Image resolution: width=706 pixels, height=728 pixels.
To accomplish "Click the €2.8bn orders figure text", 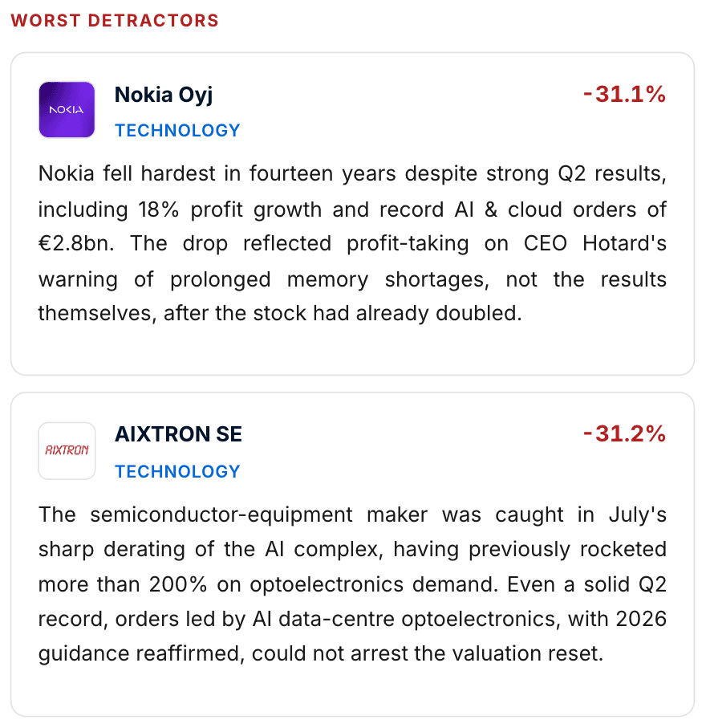I will click(76, 243).
